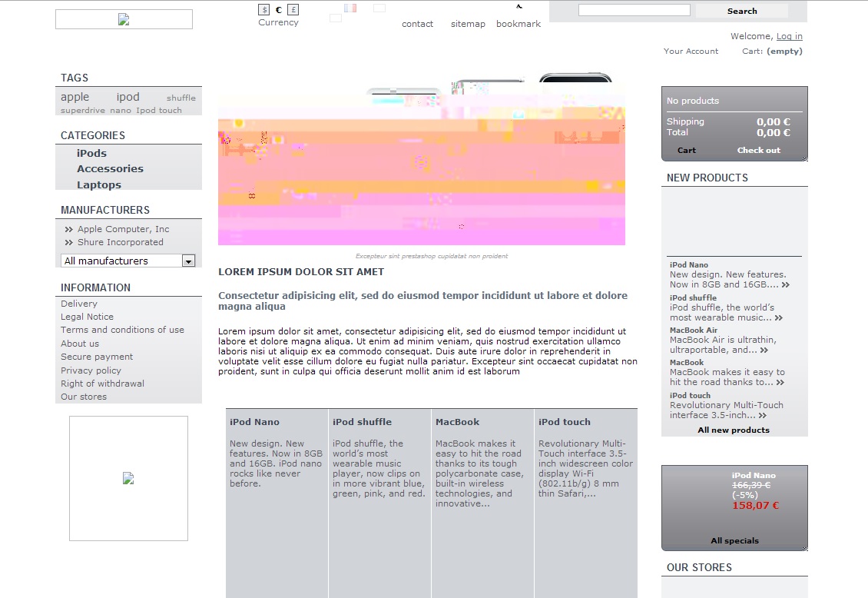
Task: Open the Cart link in header
Action: click(x=772, y=51)
